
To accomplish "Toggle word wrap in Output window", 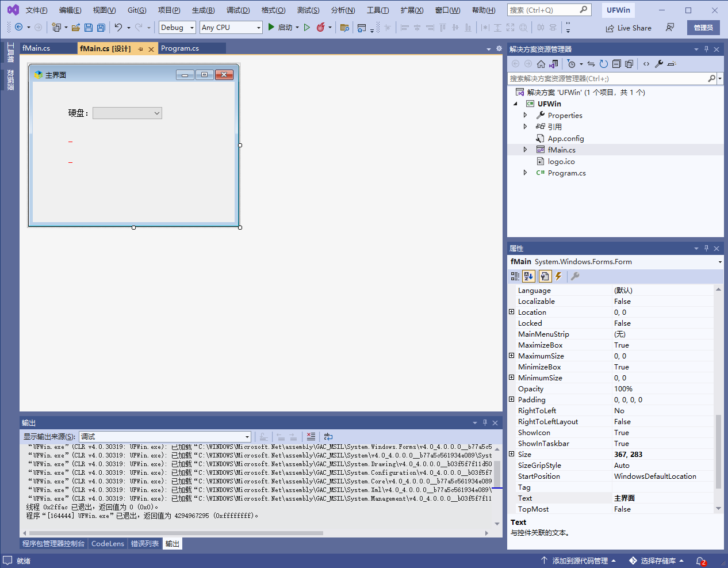I will [328, 437].
